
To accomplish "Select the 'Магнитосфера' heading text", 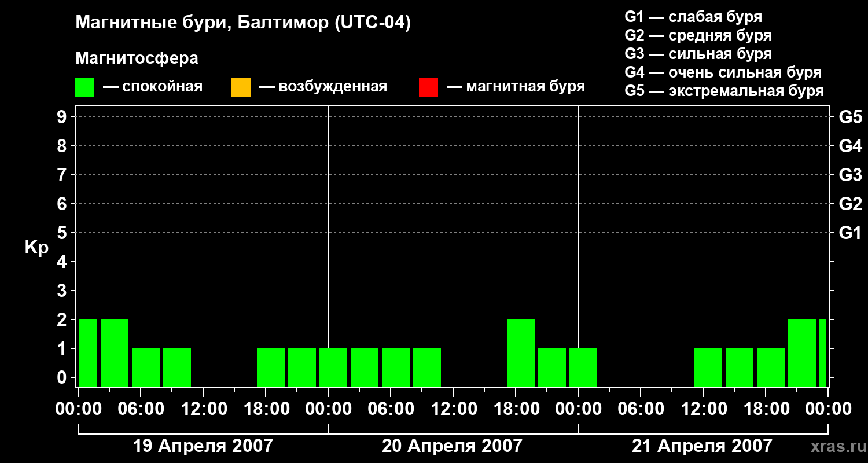I will point(137,58).
